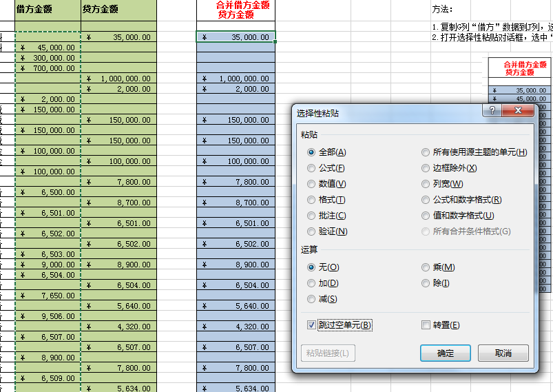
Task: Select debit cell ¥ 2,000.00
Action: (48, 99)
